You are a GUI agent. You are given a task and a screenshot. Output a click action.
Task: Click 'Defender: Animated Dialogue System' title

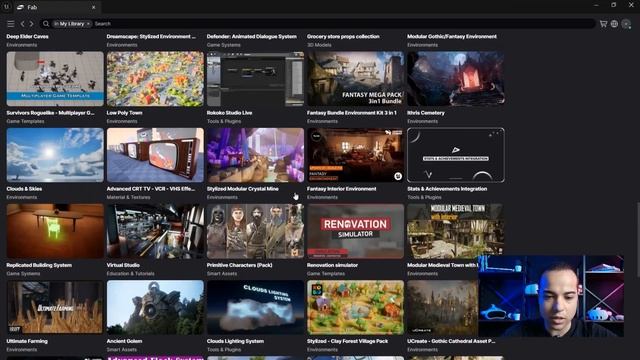point(252,36)
